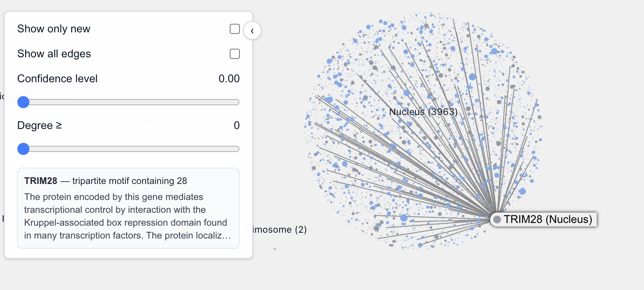Viewport: 644px width, 290px height.
Task: Click the bold TRIM28 gene name heading
Action: [x=40, y=181]
